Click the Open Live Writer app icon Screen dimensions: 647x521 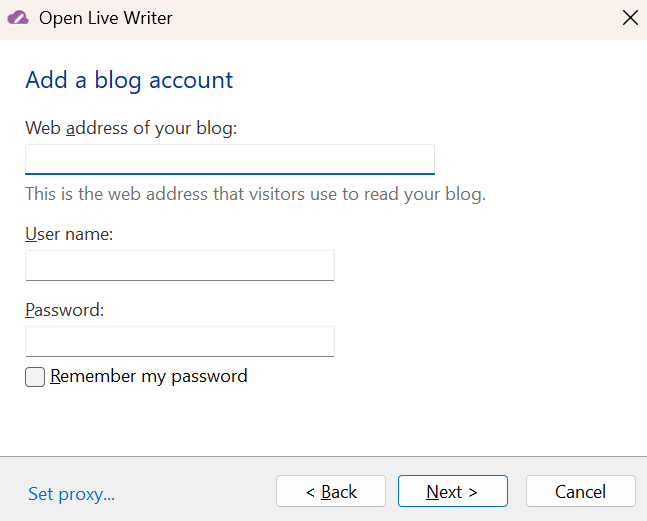pos(18,17)
